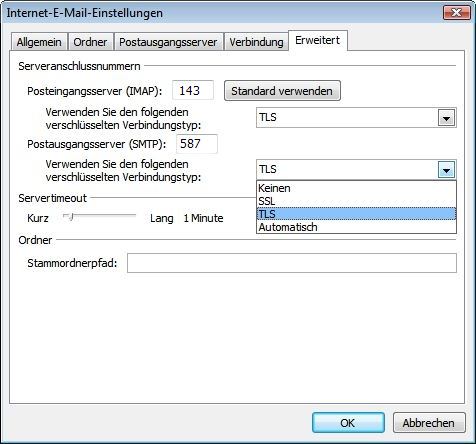The width and height of the screenshot is (476, 444).
Task: Open the Ordner tab
Action: pyautogui.click(x=90, y=42)
